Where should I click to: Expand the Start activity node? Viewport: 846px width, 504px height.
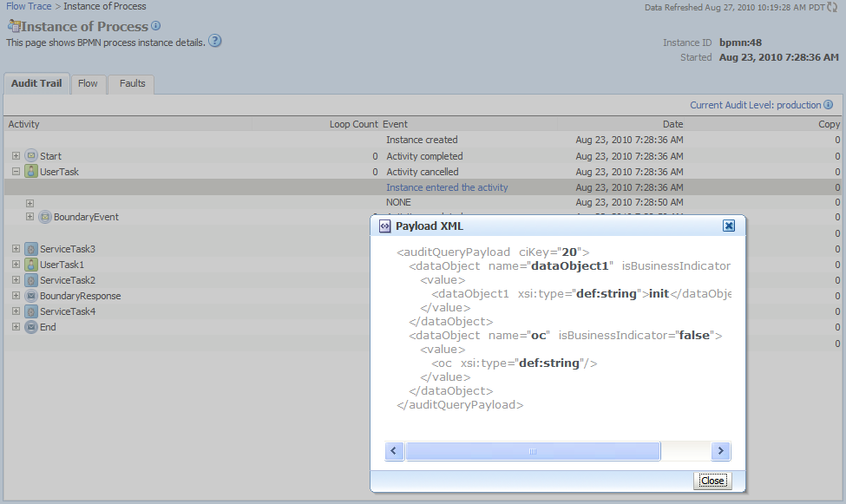click(15, 156)
